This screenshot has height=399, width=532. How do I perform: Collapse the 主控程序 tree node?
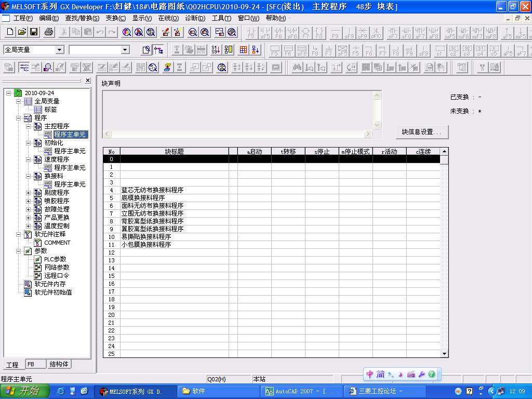click(29, 126)
